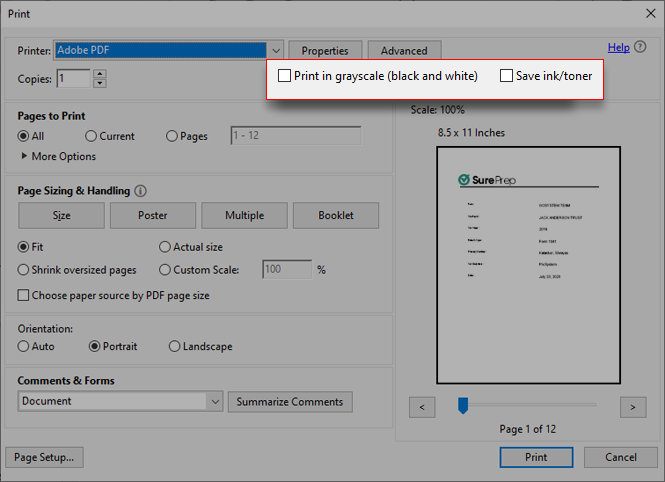This screenshot has height=482, width=665.
Task: Check Choose paper source by PDF page size
Action: pos(25,296)
